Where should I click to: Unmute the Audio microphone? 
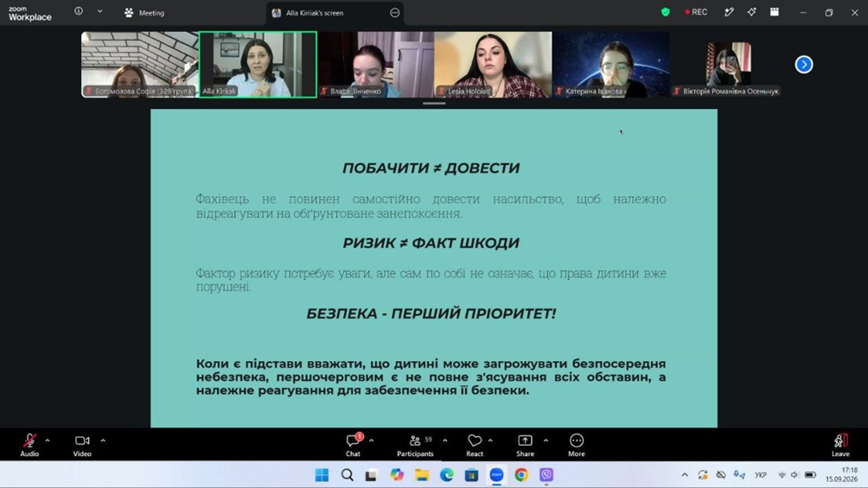[x=29, y=445]
